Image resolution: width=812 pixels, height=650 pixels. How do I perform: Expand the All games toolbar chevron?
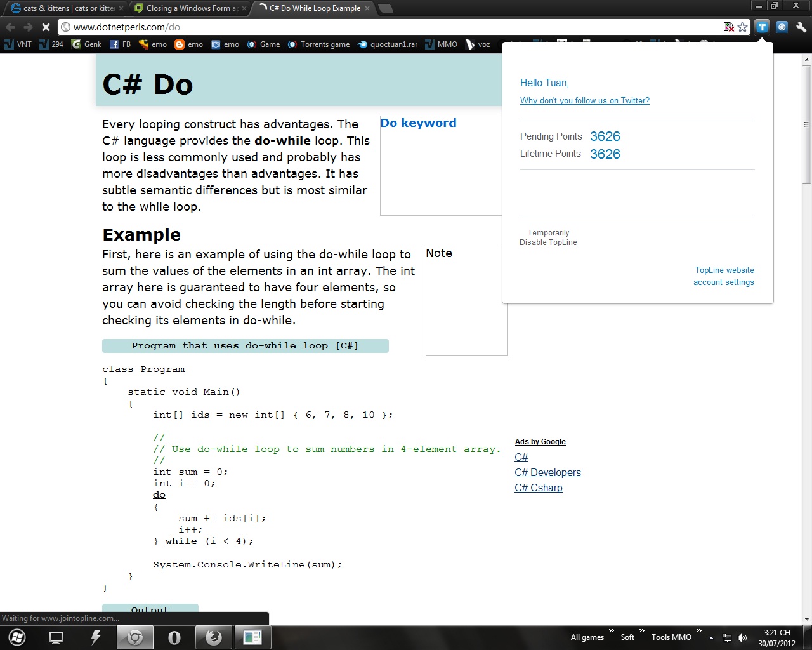[611, 631]
